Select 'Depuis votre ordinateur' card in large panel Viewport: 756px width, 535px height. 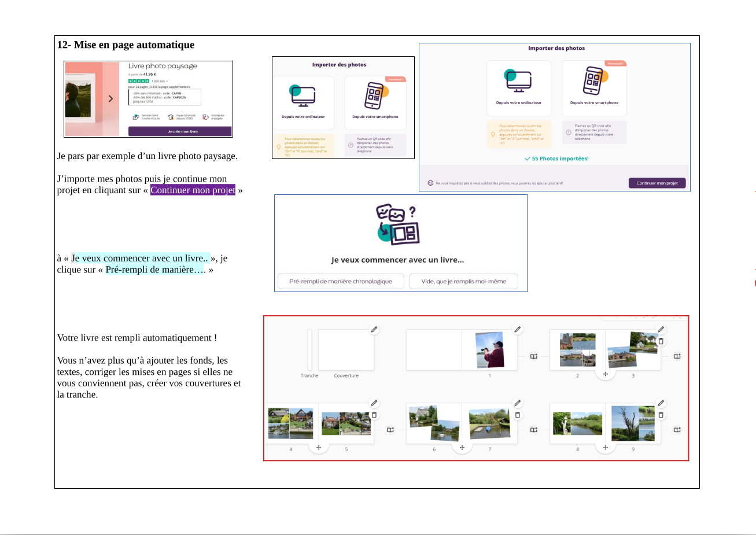pyautogui.click(x=519, y=87)
